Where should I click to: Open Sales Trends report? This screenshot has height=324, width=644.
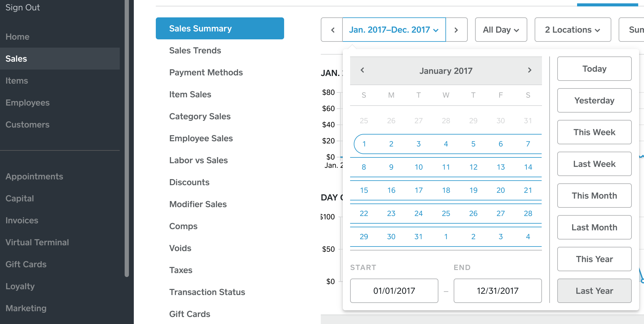[x=195, y=51]
